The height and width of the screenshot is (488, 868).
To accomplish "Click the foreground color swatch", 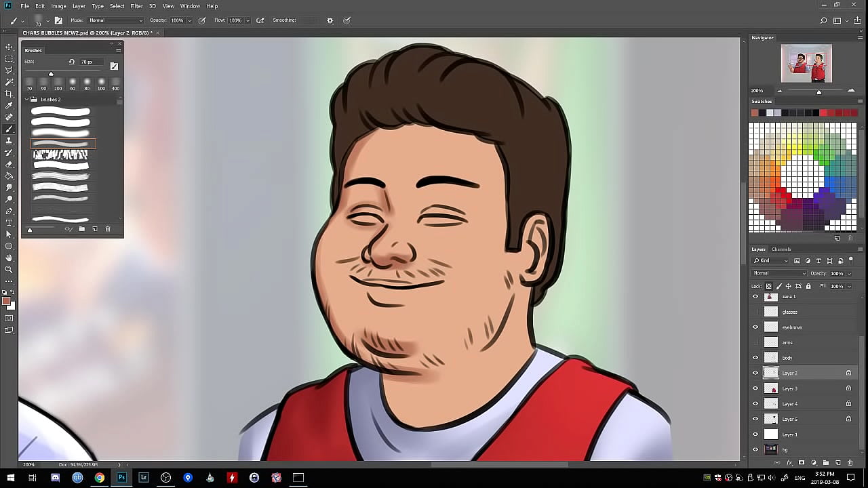I will pyautogui.click(x=6, y=302).
